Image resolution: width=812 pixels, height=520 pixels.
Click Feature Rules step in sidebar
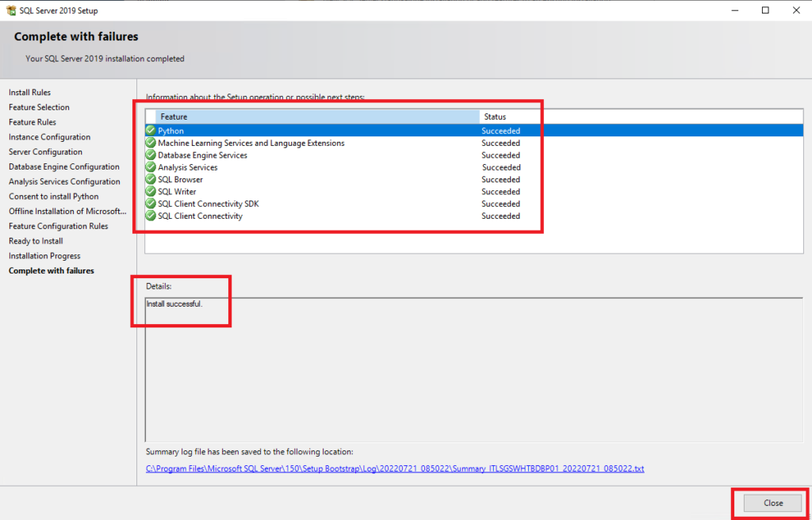tap(32, 122)
